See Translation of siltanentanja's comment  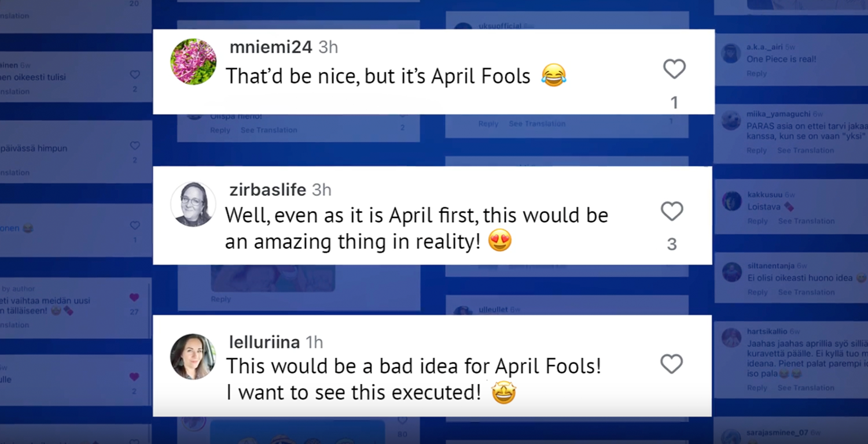click(806, 293)
